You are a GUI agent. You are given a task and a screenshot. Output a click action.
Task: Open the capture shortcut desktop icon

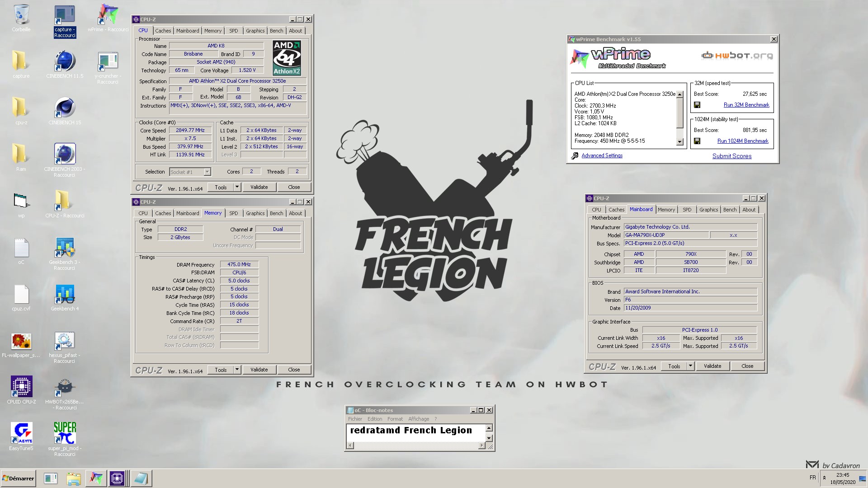click(65, 22)
